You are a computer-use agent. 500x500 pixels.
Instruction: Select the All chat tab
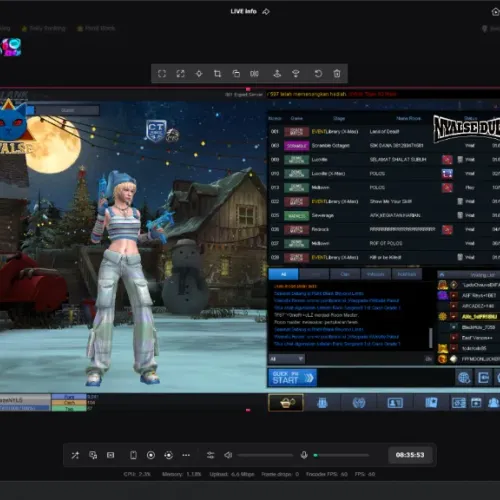pos(284,274)
